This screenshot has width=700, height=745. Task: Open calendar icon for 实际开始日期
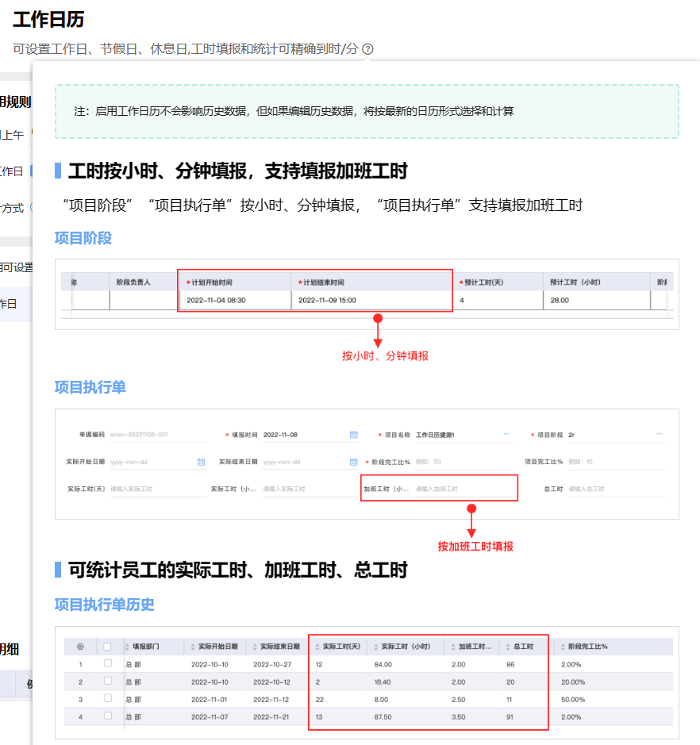coord(201,462)
